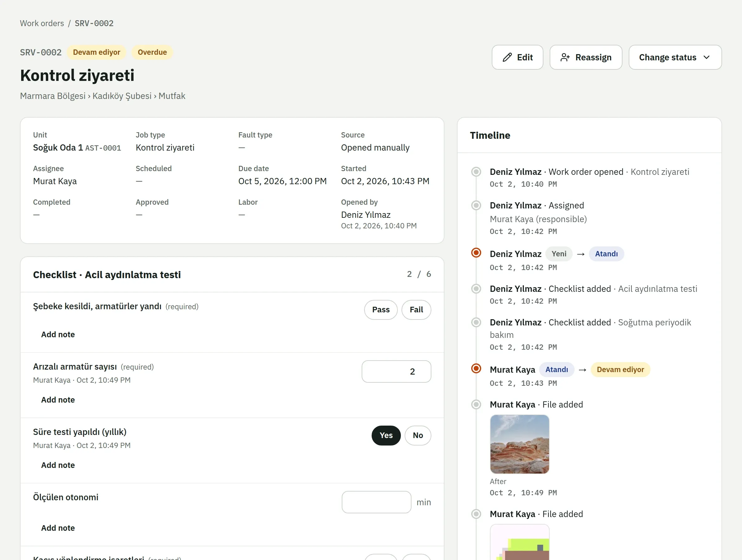Click the person-plus icon on the Reassign button
The width and height of the screenshot is (742, 560).
(x=565, y=57)
